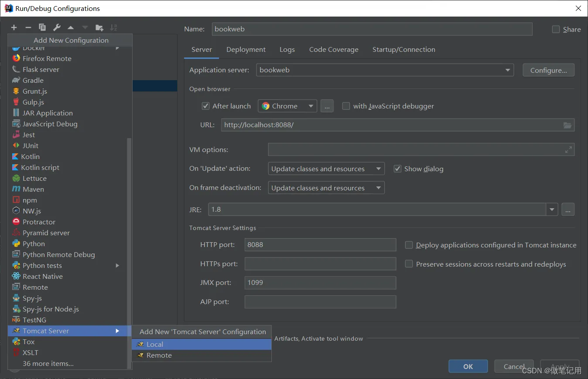Expand the Tomcat Server submenu
Screen dimensions: 588x379
(117, 331)
